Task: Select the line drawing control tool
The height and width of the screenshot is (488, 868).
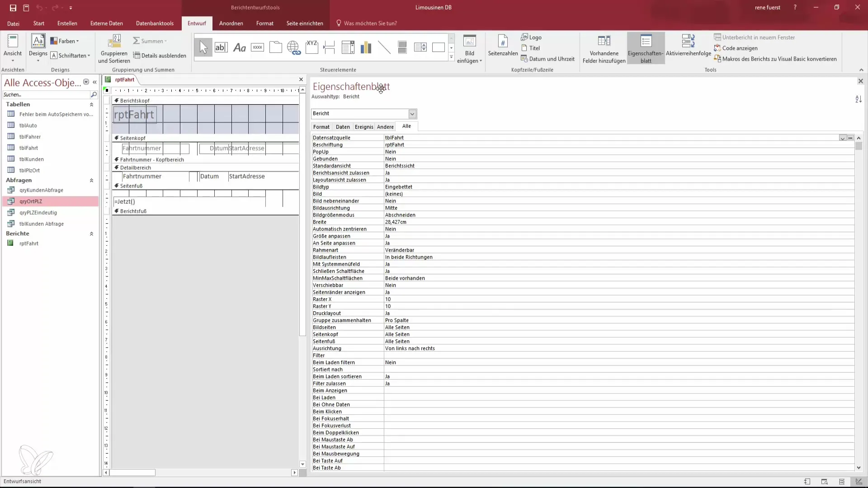Action: pyautogui.click(x=384, y=47)
